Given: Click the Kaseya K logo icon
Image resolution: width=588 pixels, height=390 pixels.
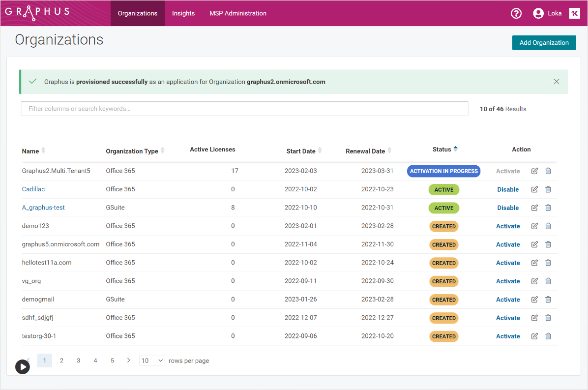Looking at the screenshot, I should click(x=575, y=13).
